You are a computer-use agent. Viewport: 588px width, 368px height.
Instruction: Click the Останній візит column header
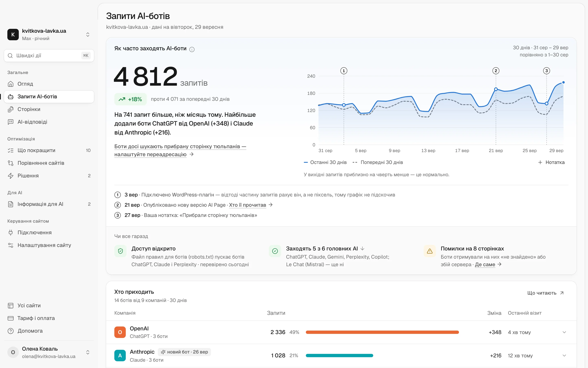(525, 313)
